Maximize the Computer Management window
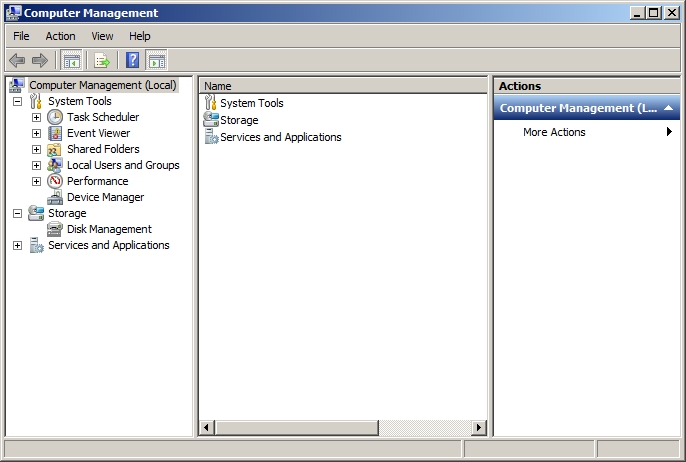The width and height of the screenshot is (686, 462). point(654,13)
